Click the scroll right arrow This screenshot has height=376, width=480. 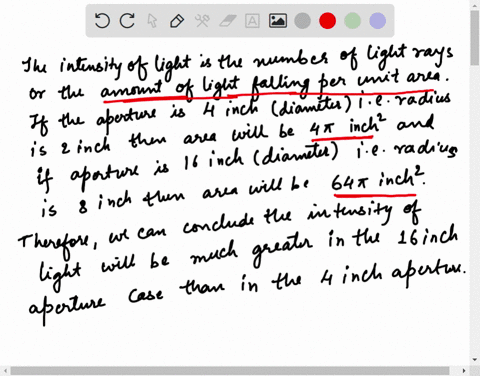click(464, 371)
